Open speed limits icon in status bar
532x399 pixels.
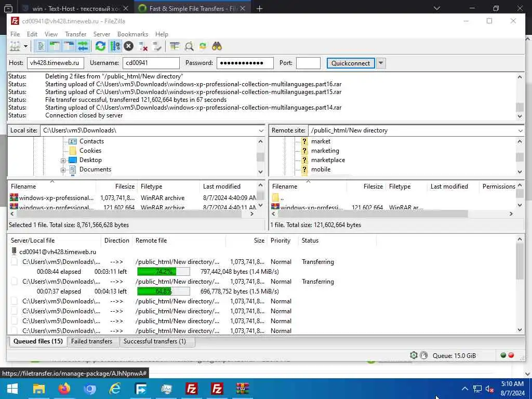click(424, 355)
